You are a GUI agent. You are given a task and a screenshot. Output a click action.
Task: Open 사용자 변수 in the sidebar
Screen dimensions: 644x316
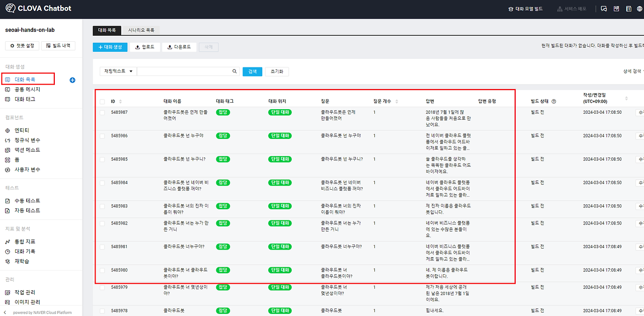pyautogui.click(x=27, y=170)
